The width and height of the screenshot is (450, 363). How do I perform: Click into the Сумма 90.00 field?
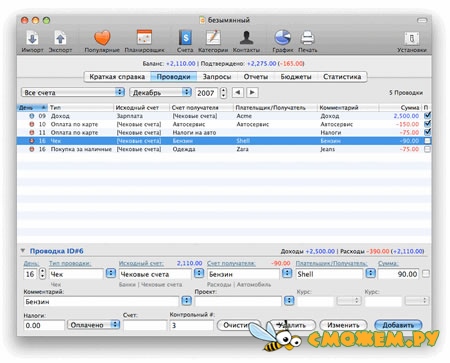point(399,274)
